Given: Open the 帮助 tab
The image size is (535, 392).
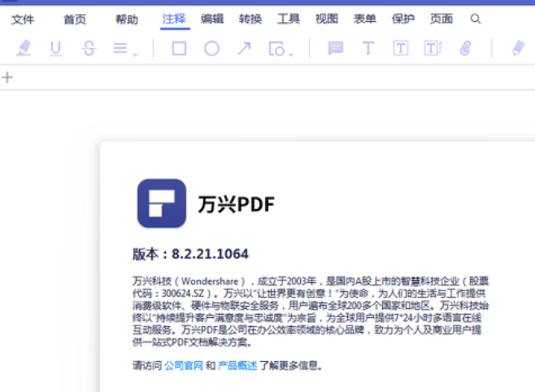Looking at the screenshot, I should pyautogui.click(x=127, y=20).
